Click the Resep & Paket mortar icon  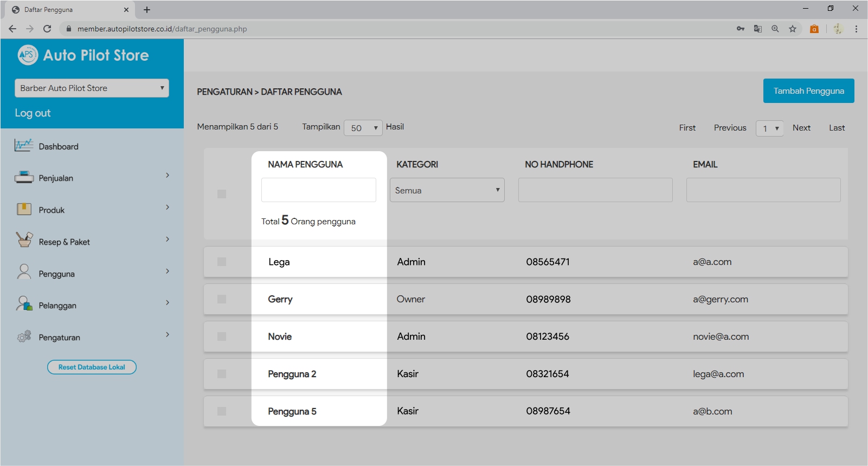24,240
